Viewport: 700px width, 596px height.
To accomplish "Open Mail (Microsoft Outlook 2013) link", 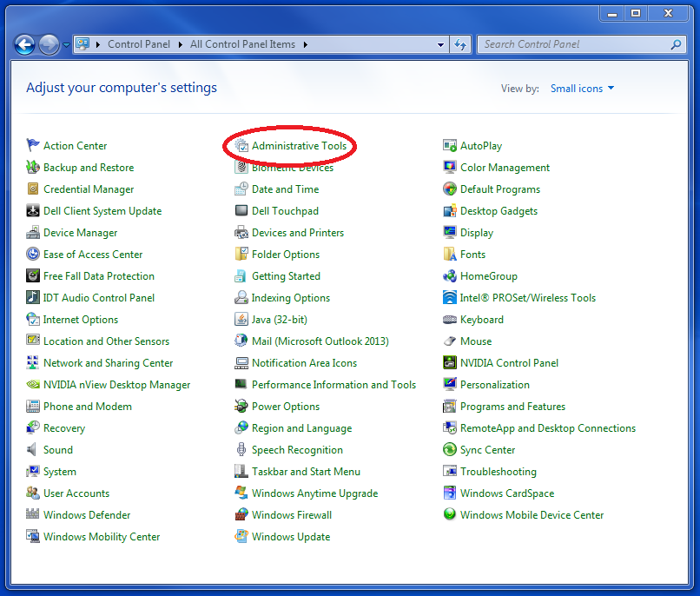I will (320, 341).
